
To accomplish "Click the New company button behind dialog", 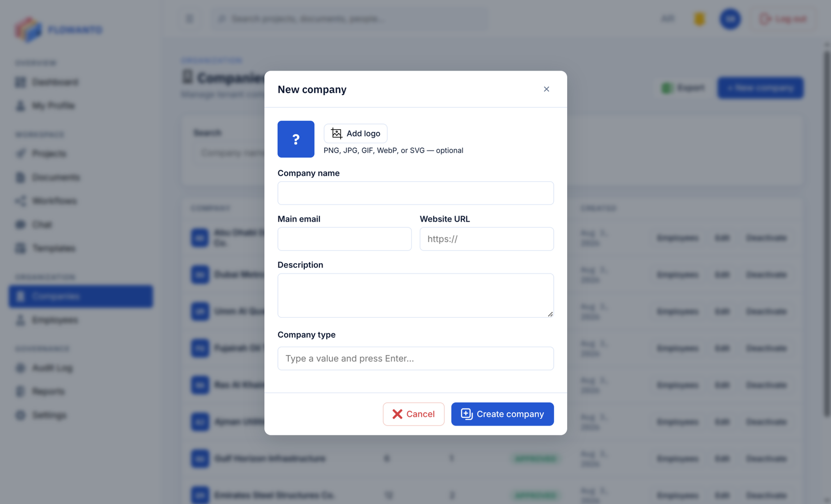I will tap(760, 88).
